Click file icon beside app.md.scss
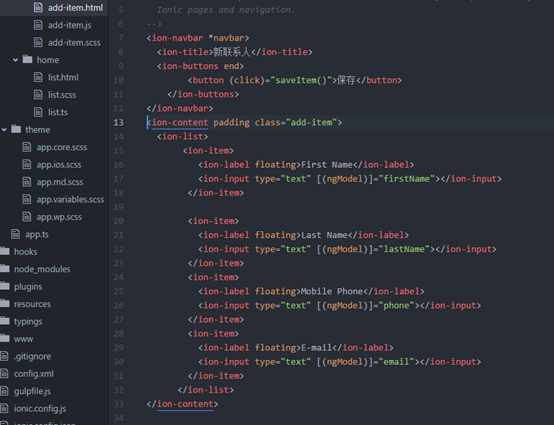 click(x=27, y=182)
